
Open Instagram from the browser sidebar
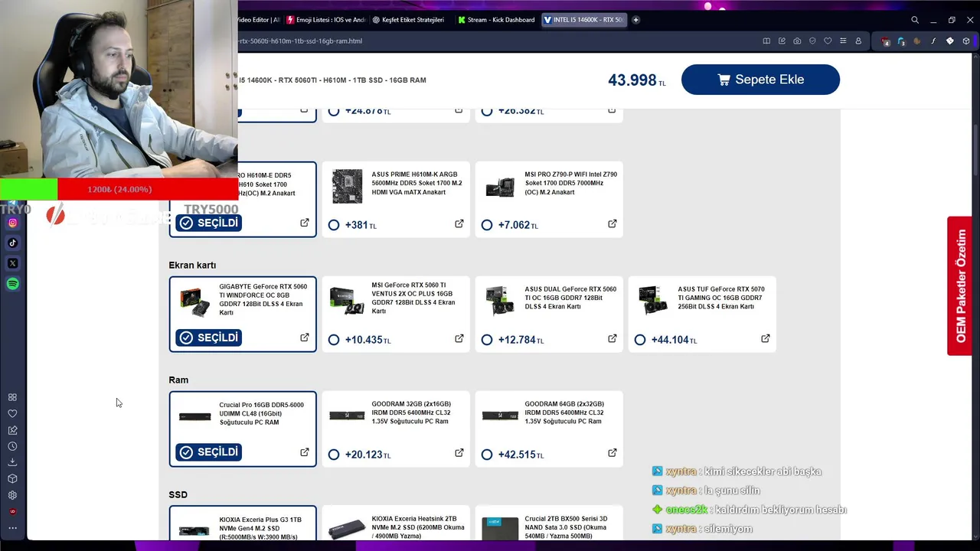pos(12,223)
